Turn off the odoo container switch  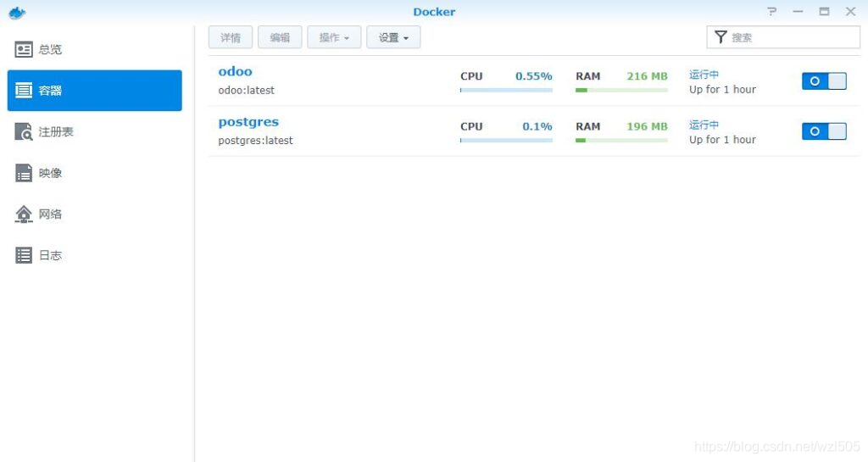tap(824, 81)
